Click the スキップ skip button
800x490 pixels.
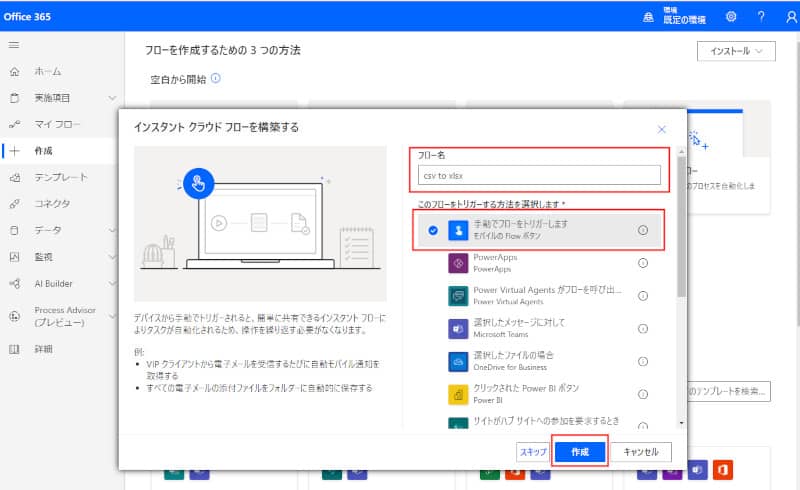click(533, 452)
